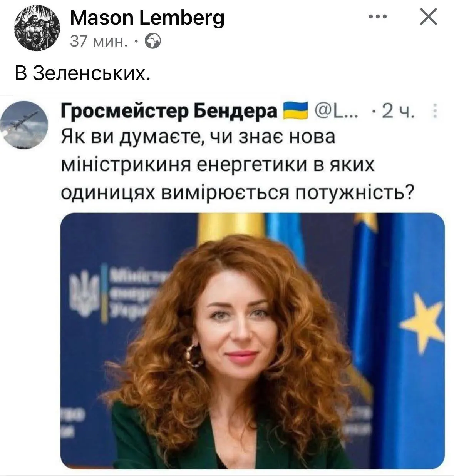Click the Mason Lemberg author name
This screenshot has height=476, width=454.
point(147,18)
